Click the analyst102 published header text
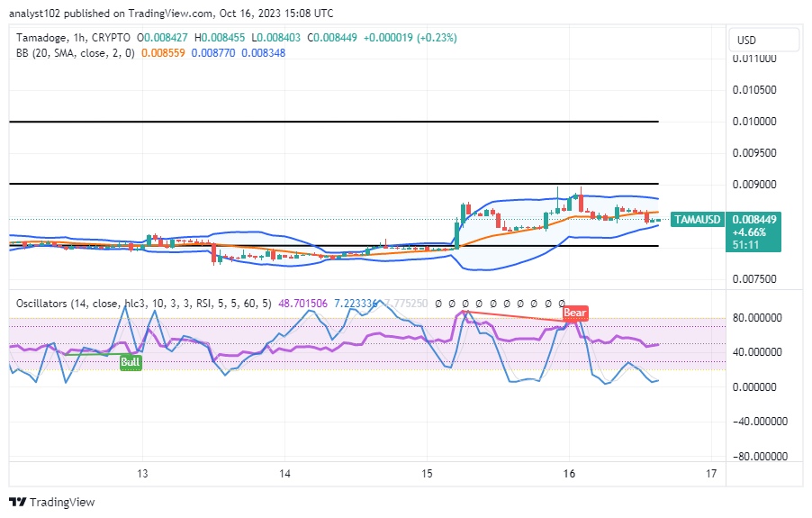 (171, 14)
